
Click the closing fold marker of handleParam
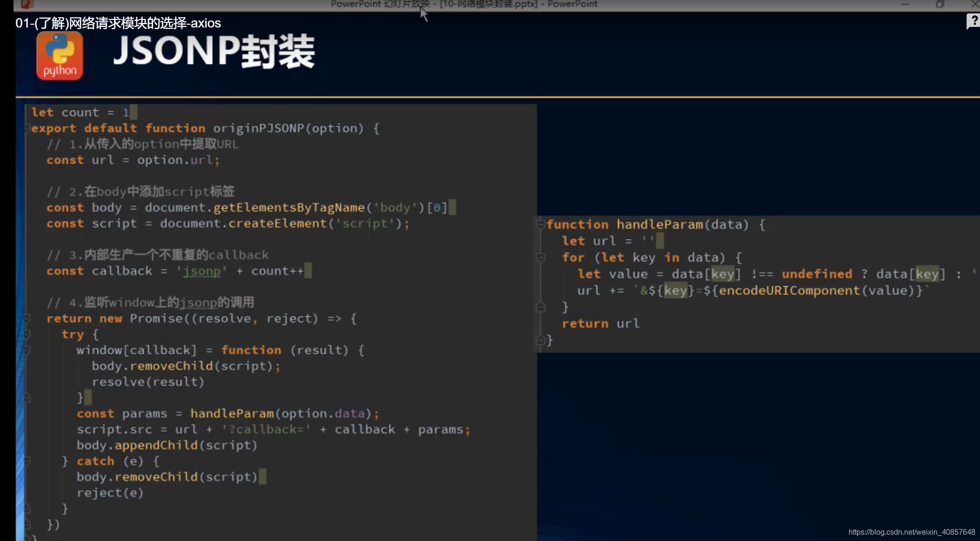[x=541, y=340]
